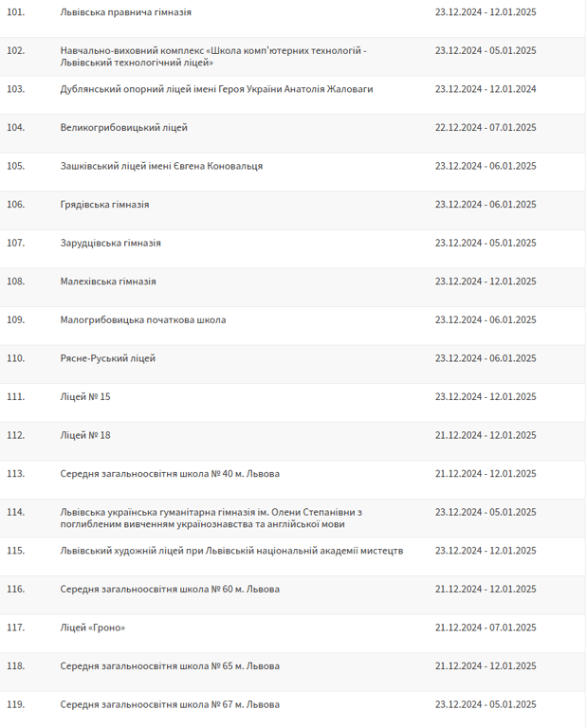Screen dimensions: 587x728
Task: Click Рясне-Руський ліцей row
Action: coord(107,358)
